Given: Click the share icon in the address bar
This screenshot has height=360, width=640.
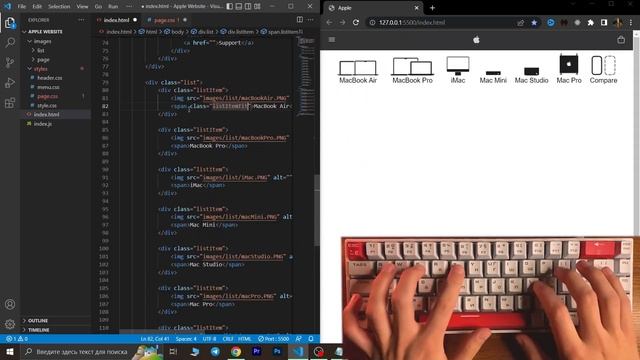Looking at the screenshot, I should pos(521,23).
